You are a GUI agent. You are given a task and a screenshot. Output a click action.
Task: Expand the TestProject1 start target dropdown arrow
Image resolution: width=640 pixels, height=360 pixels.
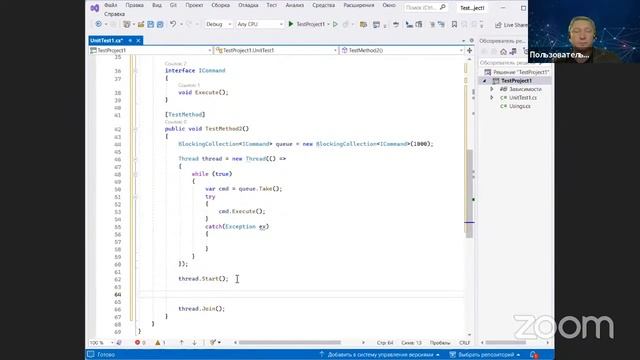coord(328,24)
